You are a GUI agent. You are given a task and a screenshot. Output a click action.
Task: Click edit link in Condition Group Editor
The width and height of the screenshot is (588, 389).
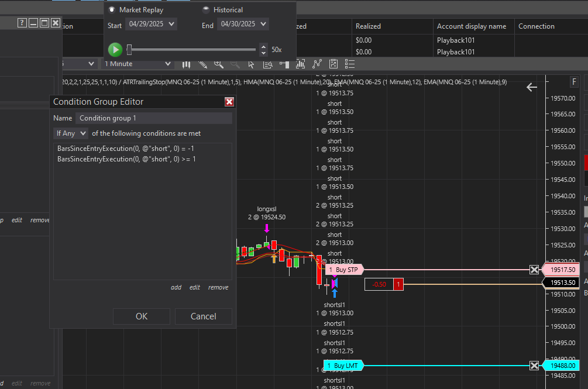[x=195, y=287]
